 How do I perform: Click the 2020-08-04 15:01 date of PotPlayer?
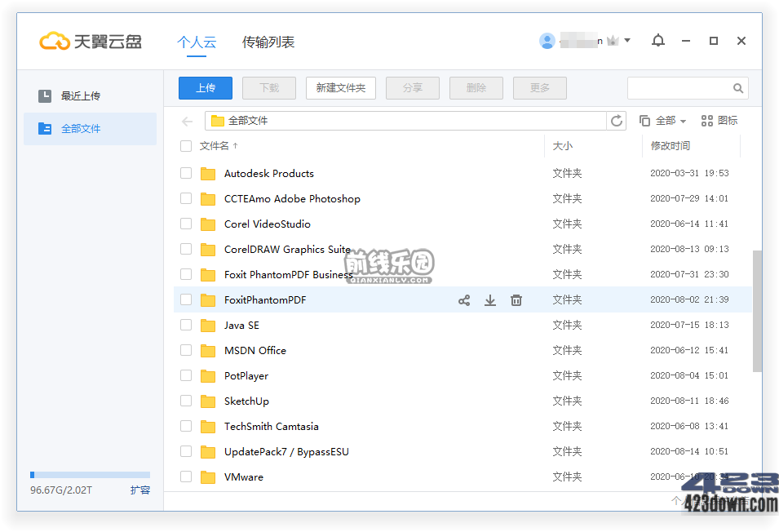click(689, 375)
